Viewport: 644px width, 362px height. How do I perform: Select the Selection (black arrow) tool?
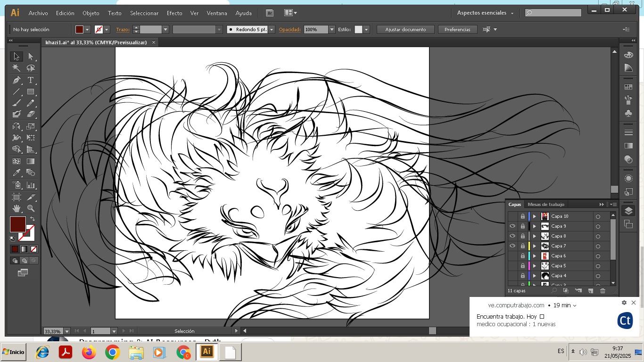(16, 57)
